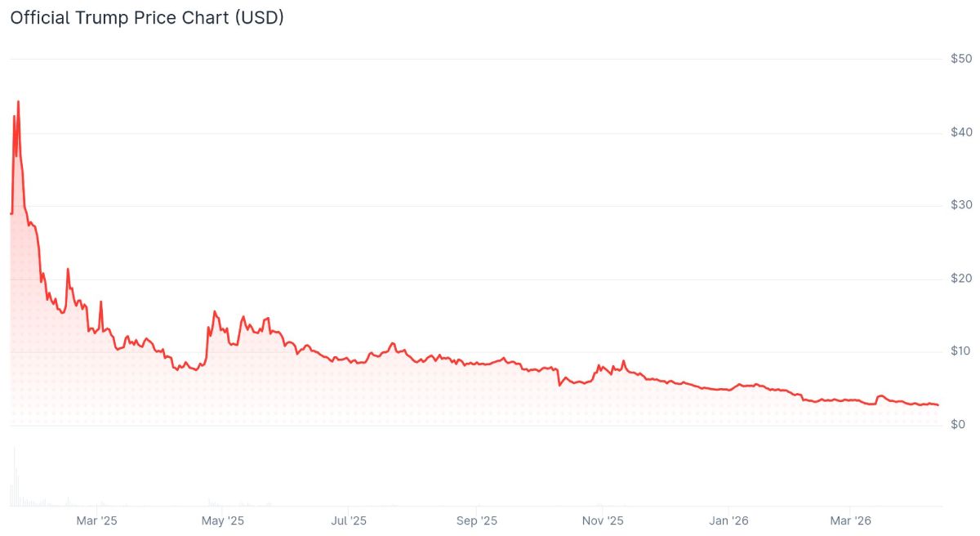Click the "Official Trump Price Chart (USD)" title
Viewport: 980px width, 536px height.
tap(147, 17)
